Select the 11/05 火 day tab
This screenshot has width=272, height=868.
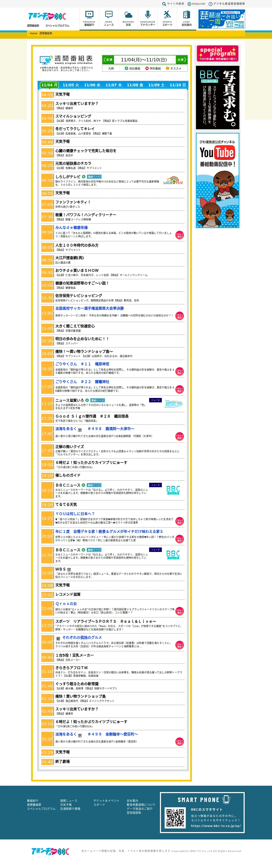(71, 85)
